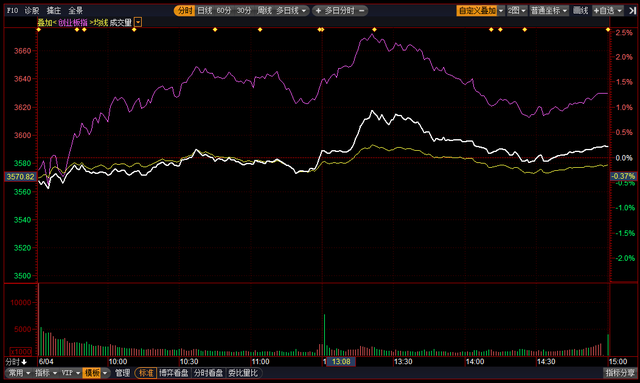Click the minus icon after 多日分时
Viewport: 640px width, 383px height.
361,11
